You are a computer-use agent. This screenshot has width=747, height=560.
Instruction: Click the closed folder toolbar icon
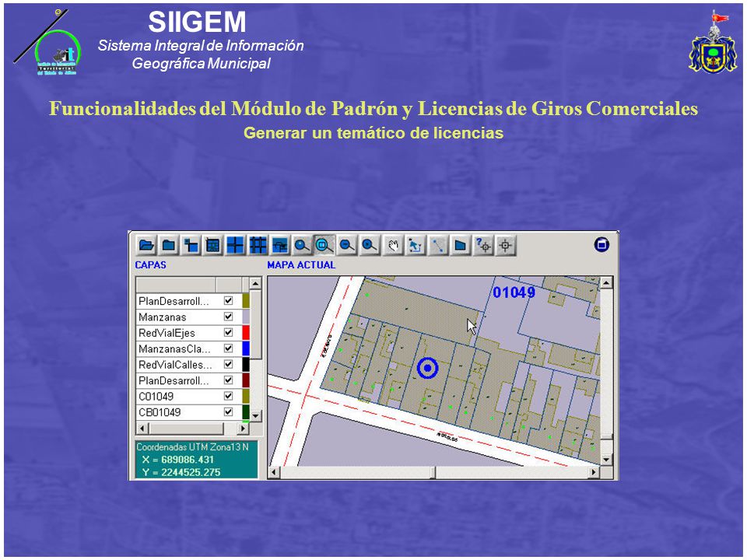coord(169,246)
